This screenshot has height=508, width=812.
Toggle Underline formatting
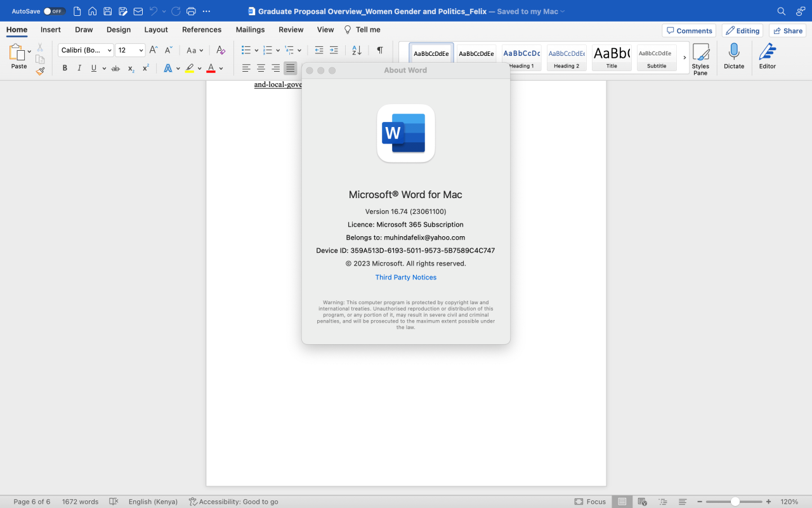(x=94, y=68)
